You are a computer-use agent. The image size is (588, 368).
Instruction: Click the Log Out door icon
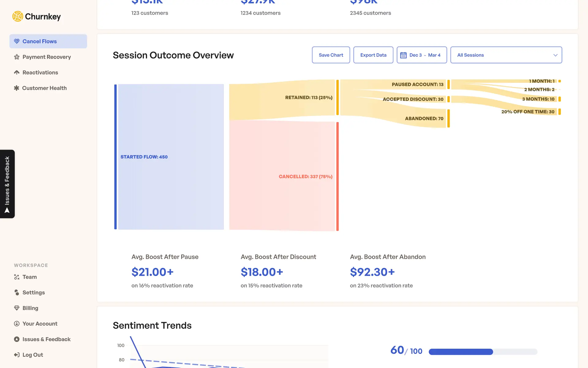(17, 355)
